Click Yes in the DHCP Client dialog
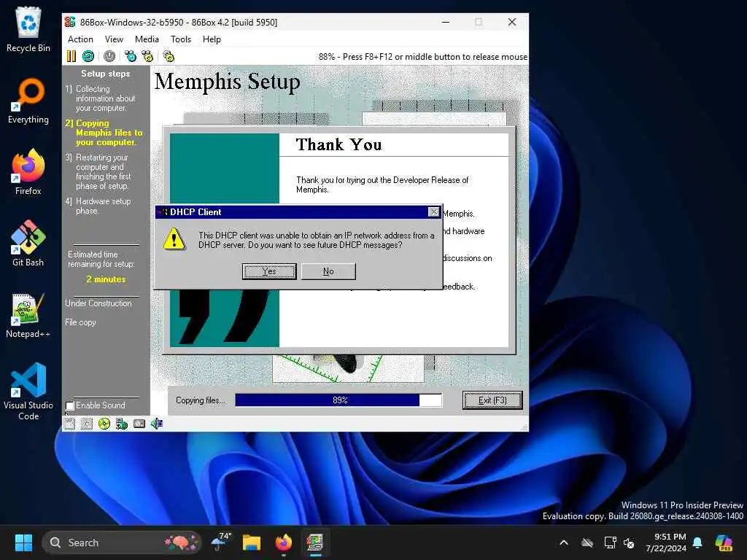 tap(269, 271)
